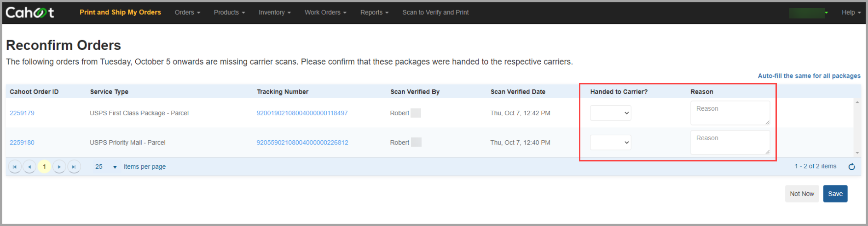This screenshot has height=226, width=868.
Task: Select page 1 in pager
Action: pyautogui.click(x=44, y=167)
